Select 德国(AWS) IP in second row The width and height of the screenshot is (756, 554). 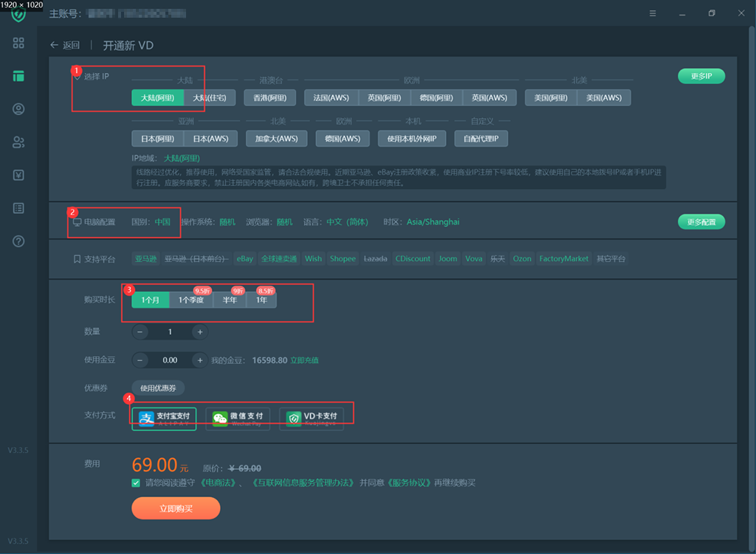[343, 139]
